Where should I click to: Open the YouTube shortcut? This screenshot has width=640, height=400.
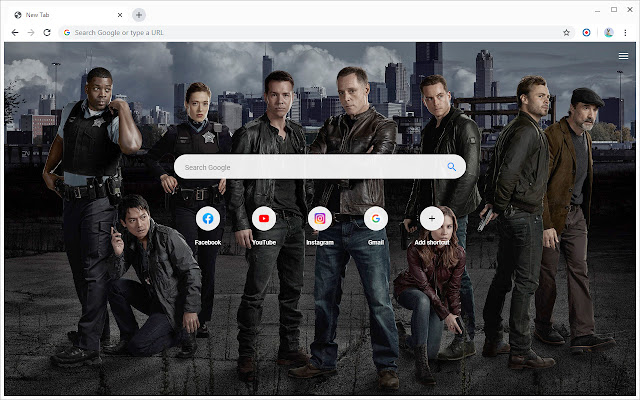(x=264, y=218)
